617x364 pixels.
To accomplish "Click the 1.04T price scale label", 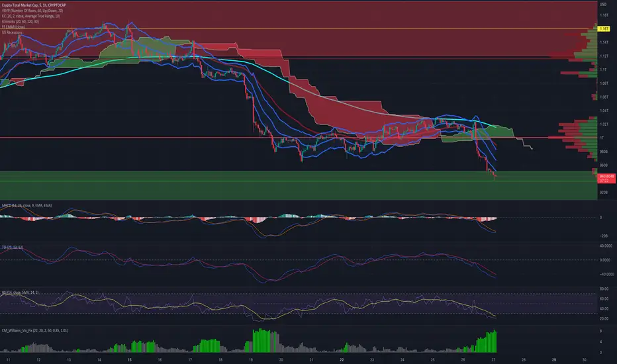I will pos(604,111).
